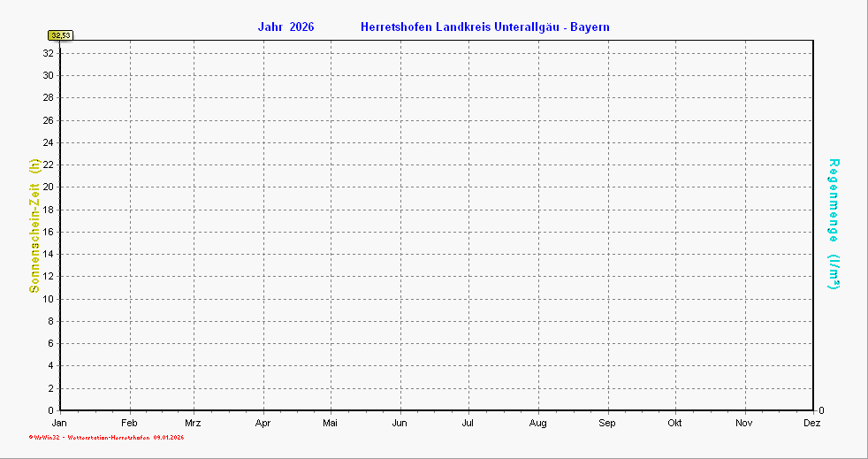This screenshot has width=868, height=459.
Task: Select the Sep month on the timeline
Action: click(x=607, y=423)
